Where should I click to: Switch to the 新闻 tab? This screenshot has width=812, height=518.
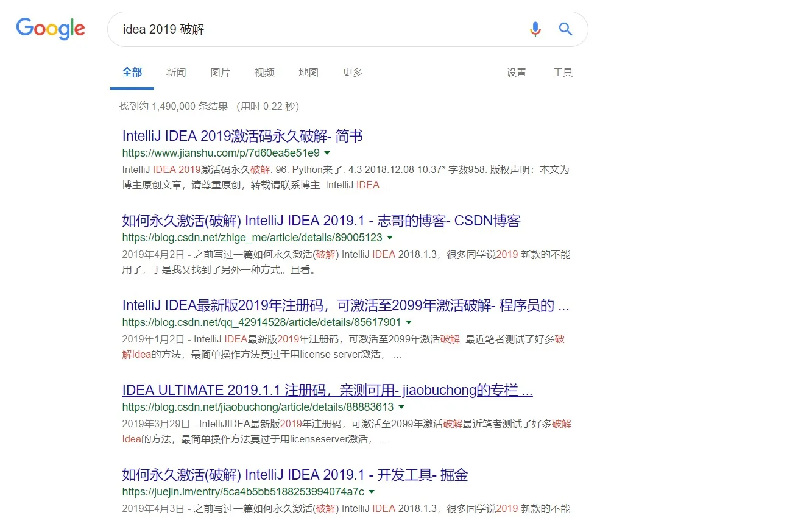tap(176, 72)
